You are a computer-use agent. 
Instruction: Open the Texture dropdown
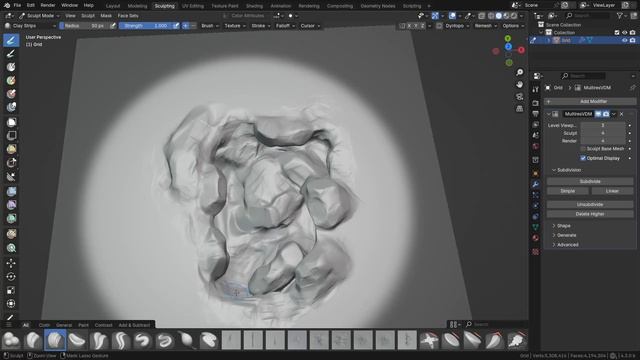point(235,26)
